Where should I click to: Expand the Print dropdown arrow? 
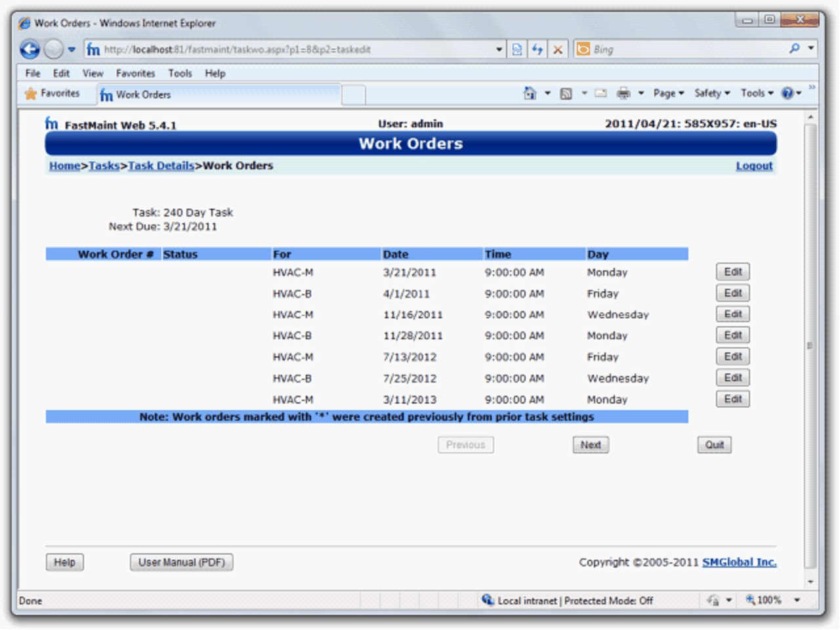pyautogui.click(x=641, y=93)
